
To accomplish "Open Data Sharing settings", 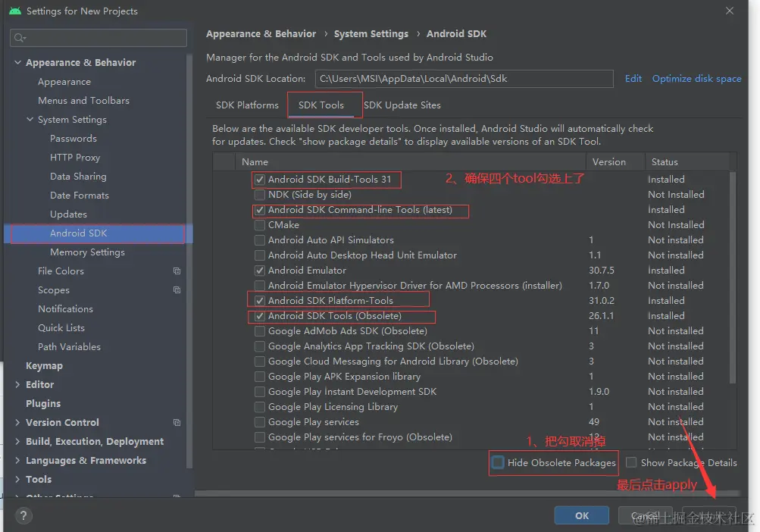I will (x=78, y=177).
